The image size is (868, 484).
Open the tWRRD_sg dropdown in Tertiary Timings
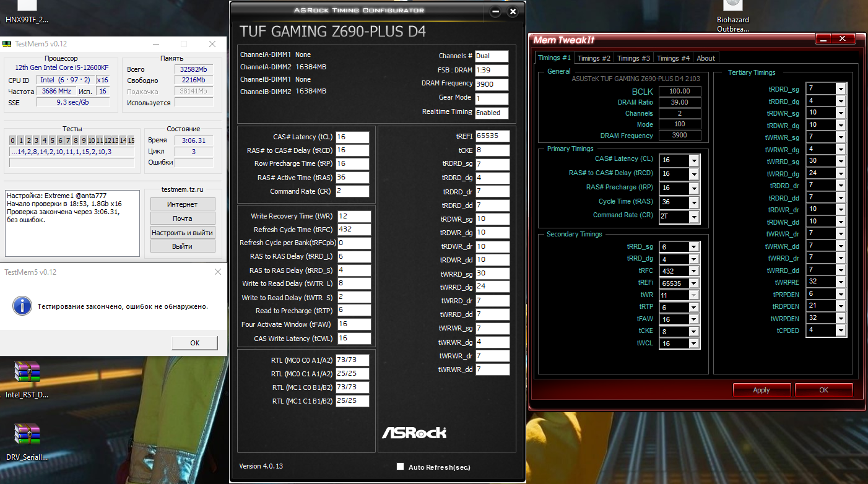[x=840, y=162]
